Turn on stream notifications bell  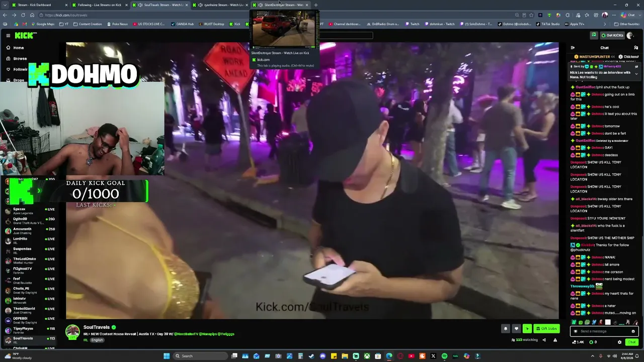(506, 329)
